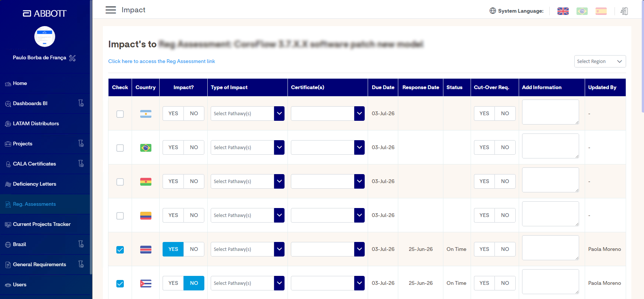Click the Projects sidebar icon
Viewport: 644px width, 299px height.
[x=8, y=144]
